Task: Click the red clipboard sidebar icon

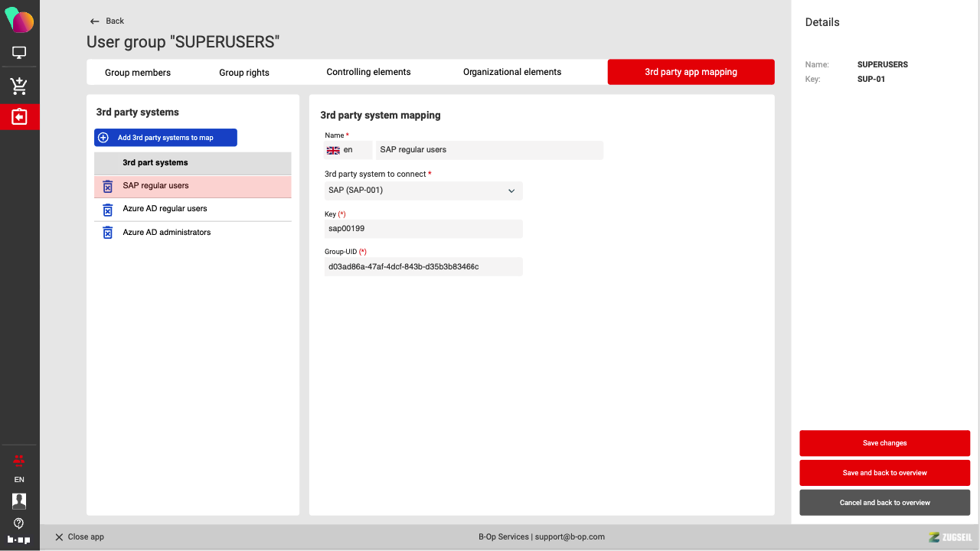Action: (x=19, y=116)
